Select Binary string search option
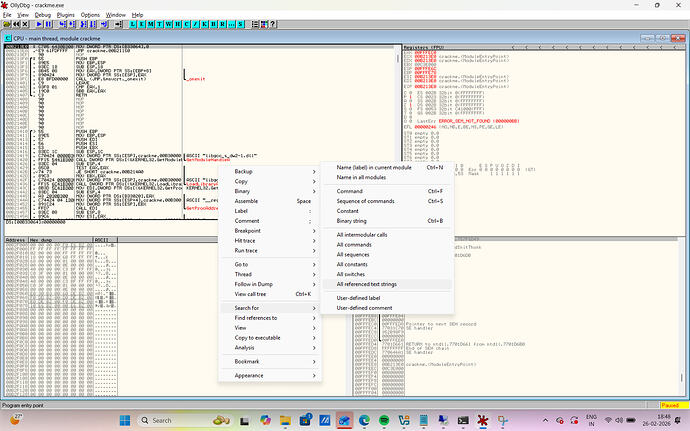The image size is (690, 431). [387, 221]
